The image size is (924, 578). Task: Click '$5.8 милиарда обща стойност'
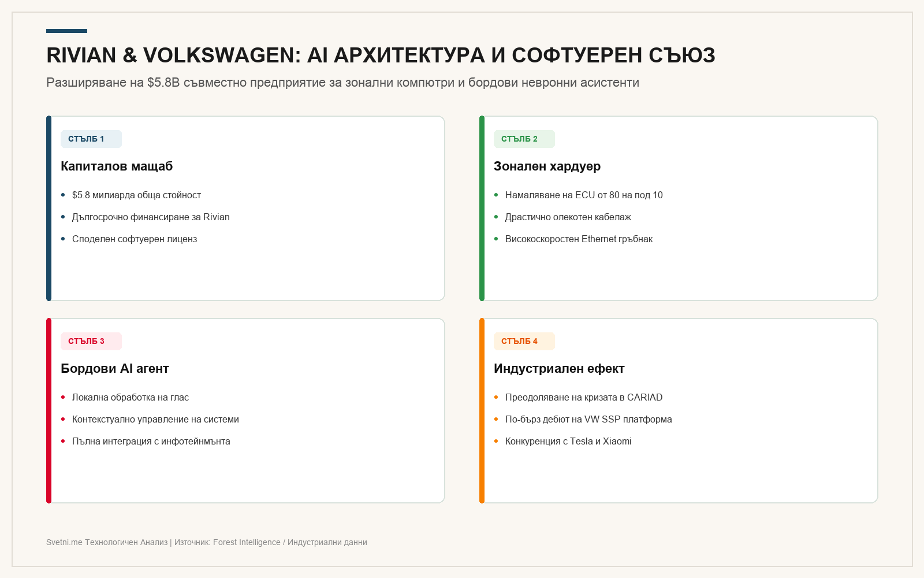pyautogui.click(x=136, y=195)
